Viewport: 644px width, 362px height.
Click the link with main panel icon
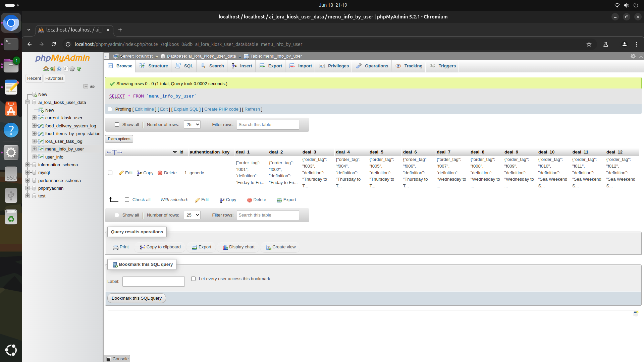pos(92,87)
